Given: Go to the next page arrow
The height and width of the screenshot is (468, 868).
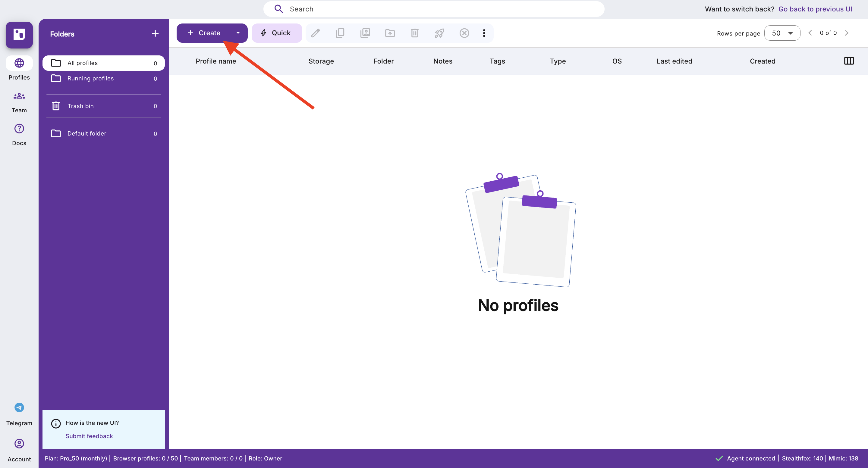Looking at the screenshot, I should click(x=846, y=33).
